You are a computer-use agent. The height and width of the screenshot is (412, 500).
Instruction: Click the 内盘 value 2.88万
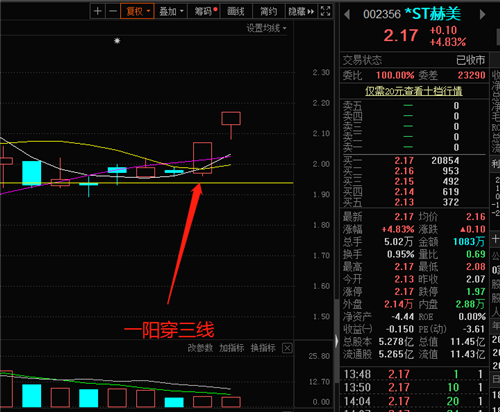tap(470, 304)
